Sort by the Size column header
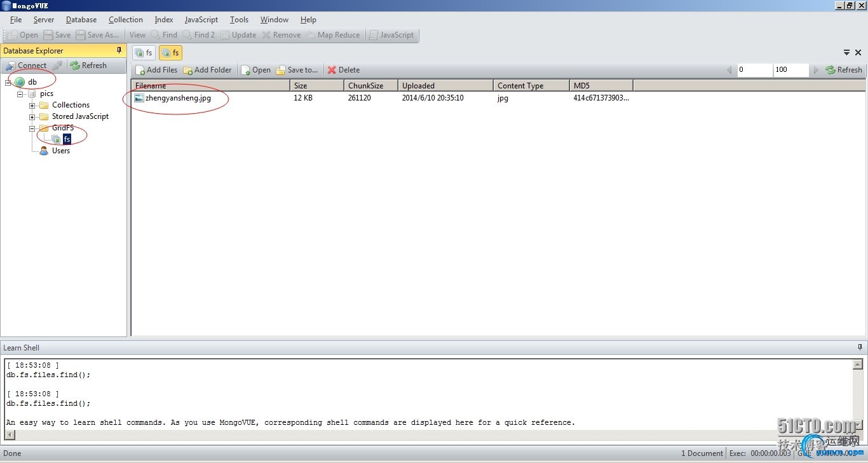This screenshot has width=868, height=463. (x=317, y=85)
